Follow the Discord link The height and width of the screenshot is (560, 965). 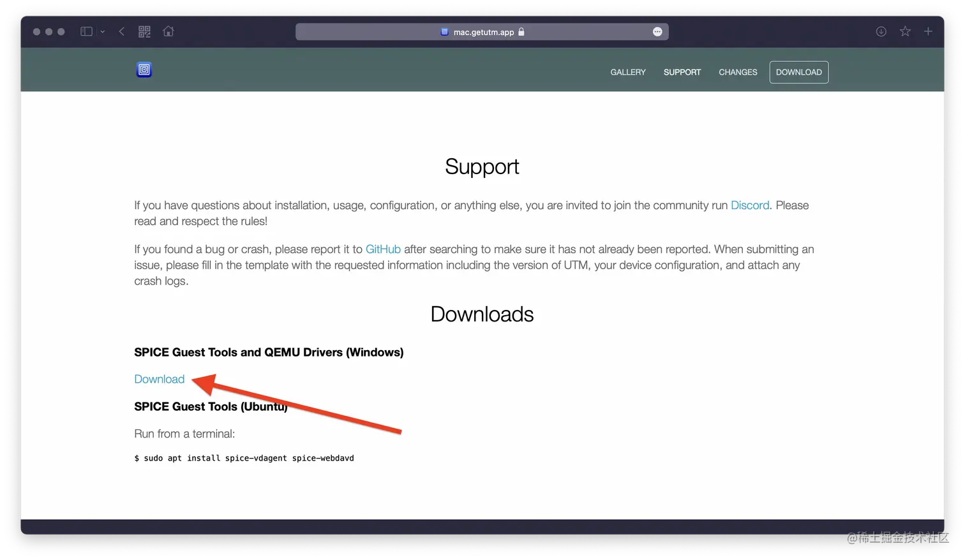750,205
